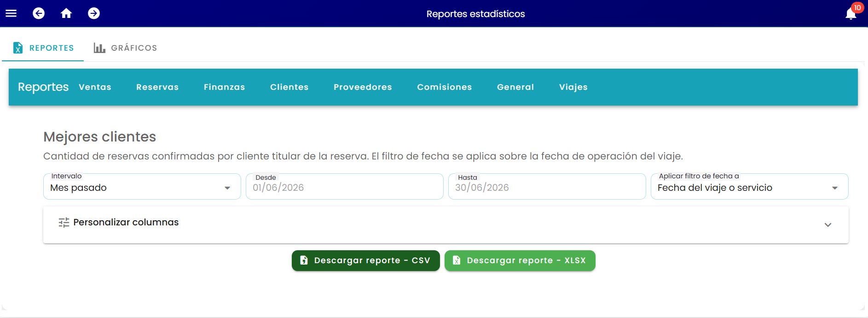Viewport: 868px width, 318px height.
Task: Open the Finanzas reports menu
Action: [225, 87]
